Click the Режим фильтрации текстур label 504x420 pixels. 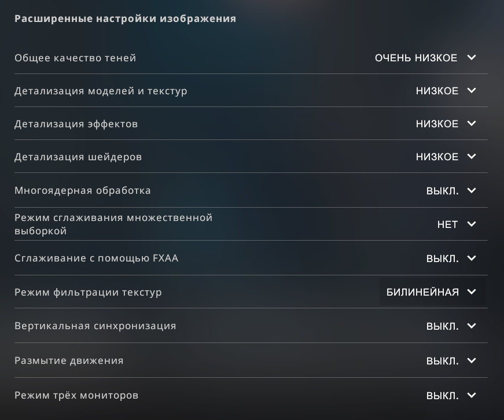(x=88, y=292)
